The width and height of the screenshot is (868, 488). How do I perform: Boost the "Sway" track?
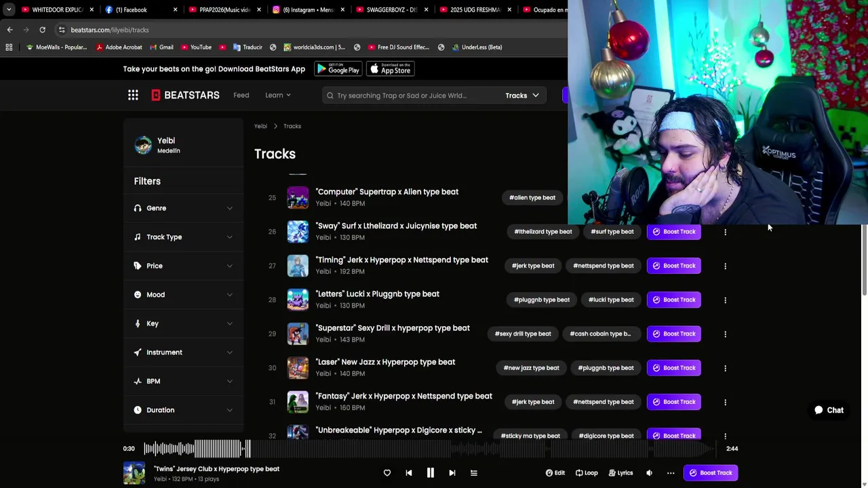674,232
